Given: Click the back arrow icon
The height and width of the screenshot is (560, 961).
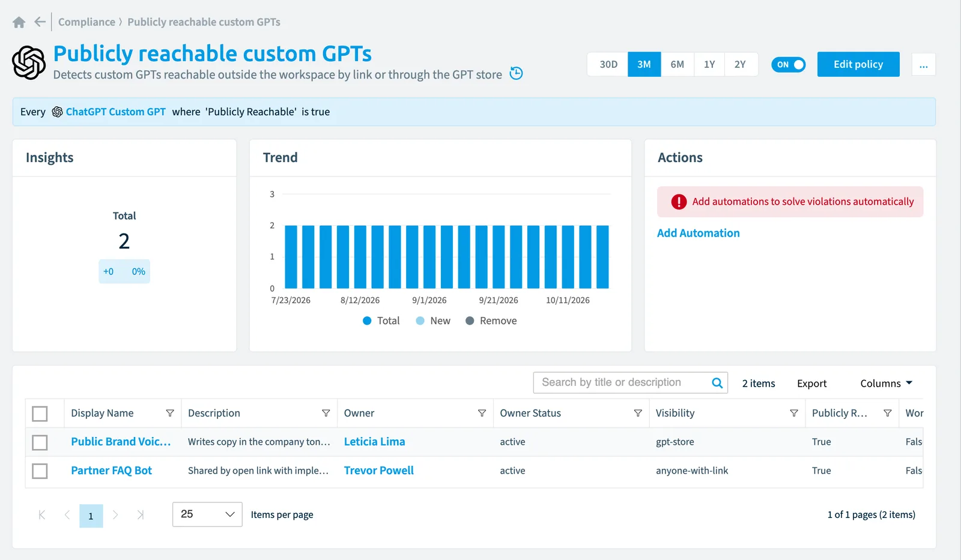Looking at the screenshot, I should (40, 22).
